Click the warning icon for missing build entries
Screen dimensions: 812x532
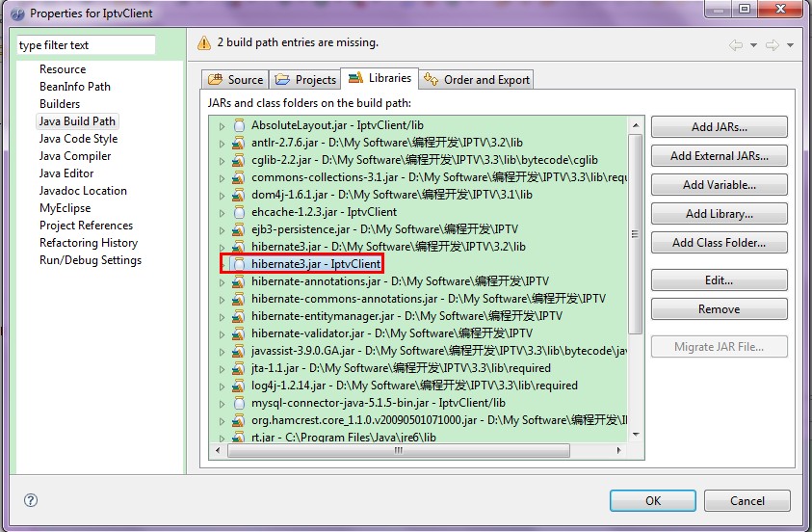(x=204, y=43)
